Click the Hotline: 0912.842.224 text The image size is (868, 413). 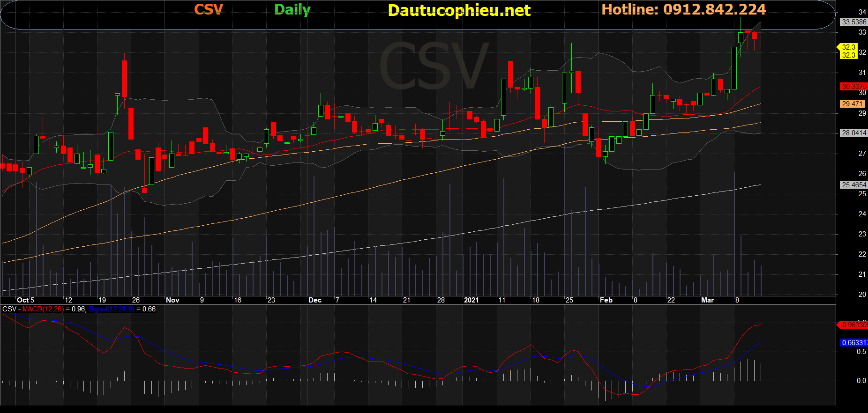coord(684,9)
